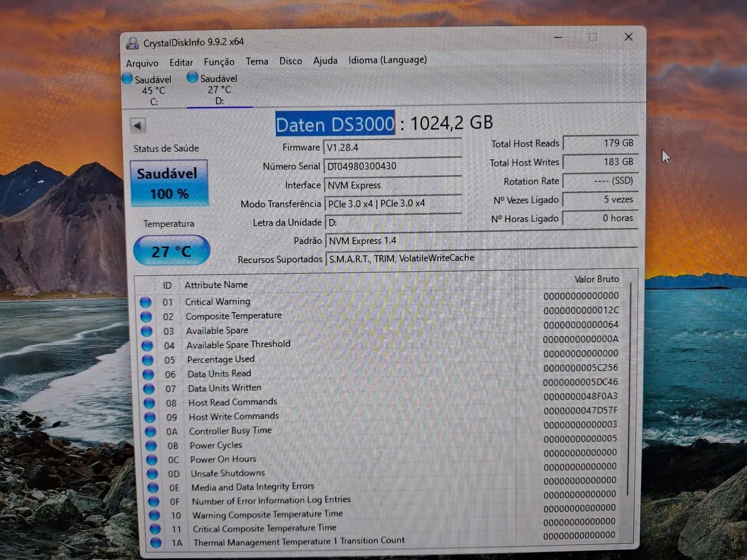Viewport: 747px width, 560px height.
Task: Click the status icon for Number of Error Information Log Entries
Action: coord(153,502)
